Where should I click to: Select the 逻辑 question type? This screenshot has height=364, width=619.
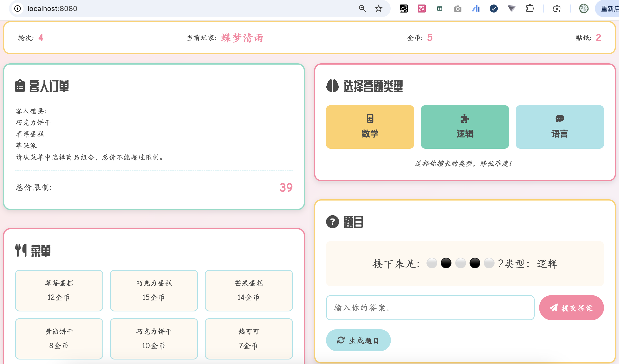click(x=465, y=127)
